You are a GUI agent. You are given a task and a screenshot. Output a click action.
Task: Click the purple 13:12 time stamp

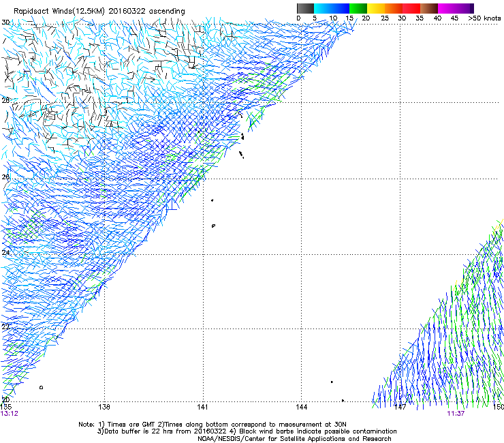coord(10,414)
